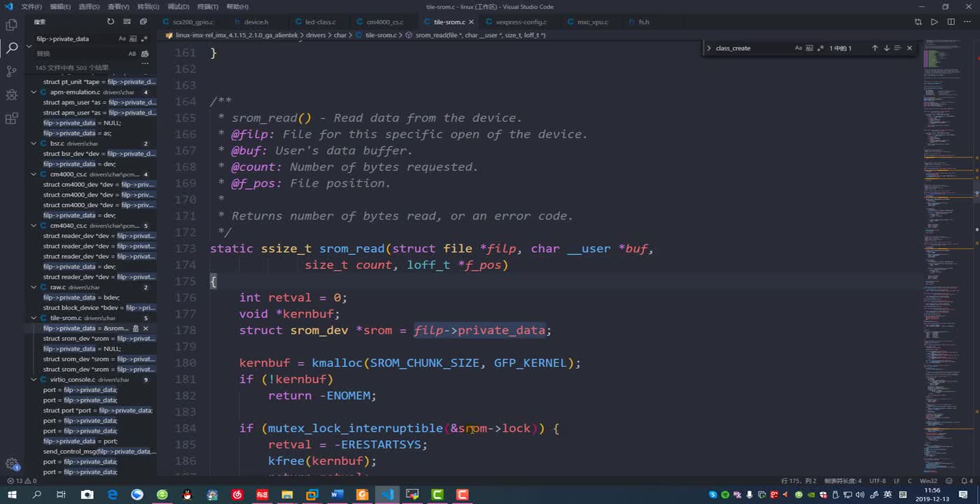Open the search details three-dot toggle

pos(146,64)
